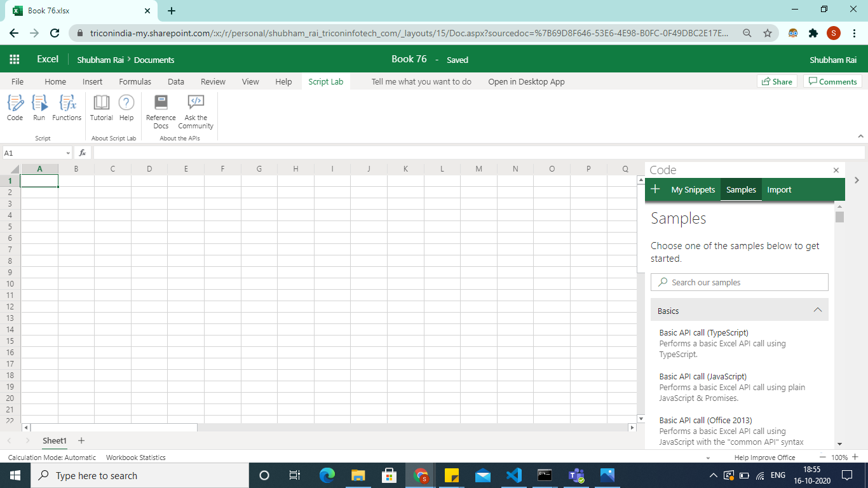Share the workbook
This screenshot has width=868, height=488.
(x=776, y=81)
